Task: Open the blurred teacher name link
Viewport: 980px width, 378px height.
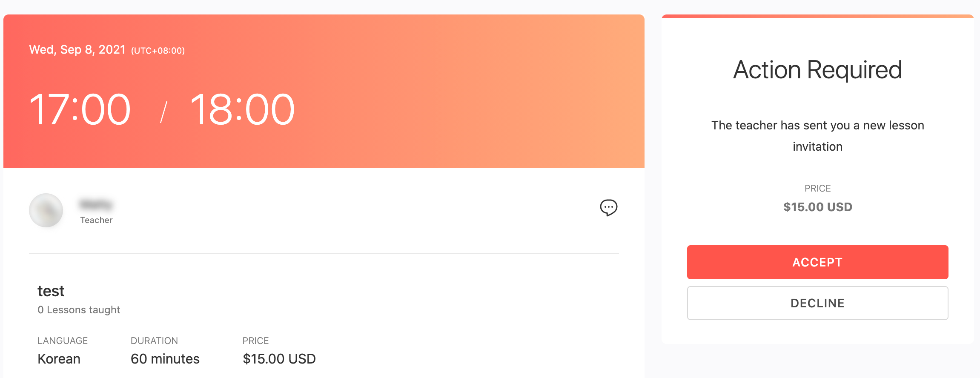Action: [x=96, y=205]
